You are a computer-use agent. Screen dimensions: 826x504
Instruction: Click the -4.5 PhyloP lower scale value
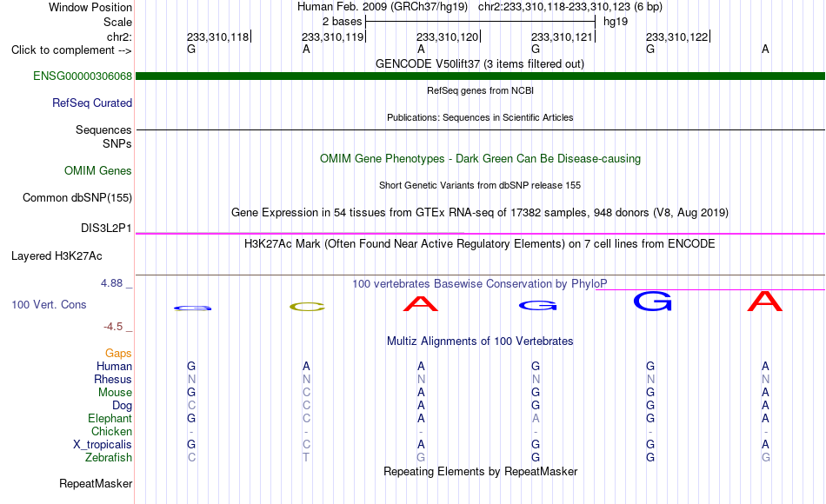coord(113,327)
